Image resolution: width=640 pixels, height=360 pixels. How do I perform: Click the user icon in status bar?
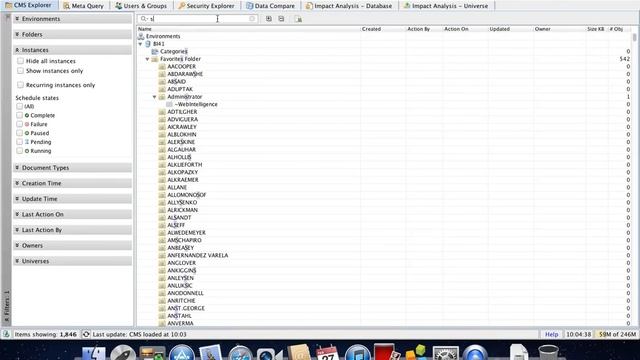coord(6,334)
